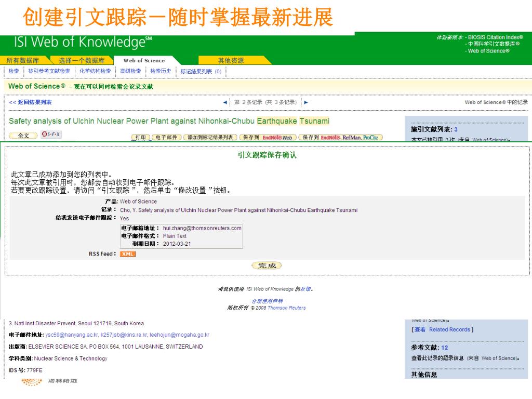Open 参考文献 count 12
The image size is (532, 399).
pos(445,348)
